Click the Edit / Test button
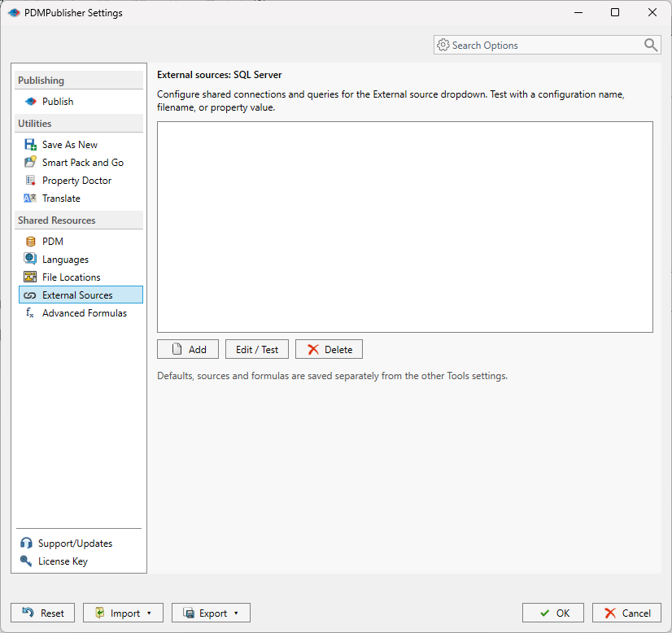 [257, 349]
